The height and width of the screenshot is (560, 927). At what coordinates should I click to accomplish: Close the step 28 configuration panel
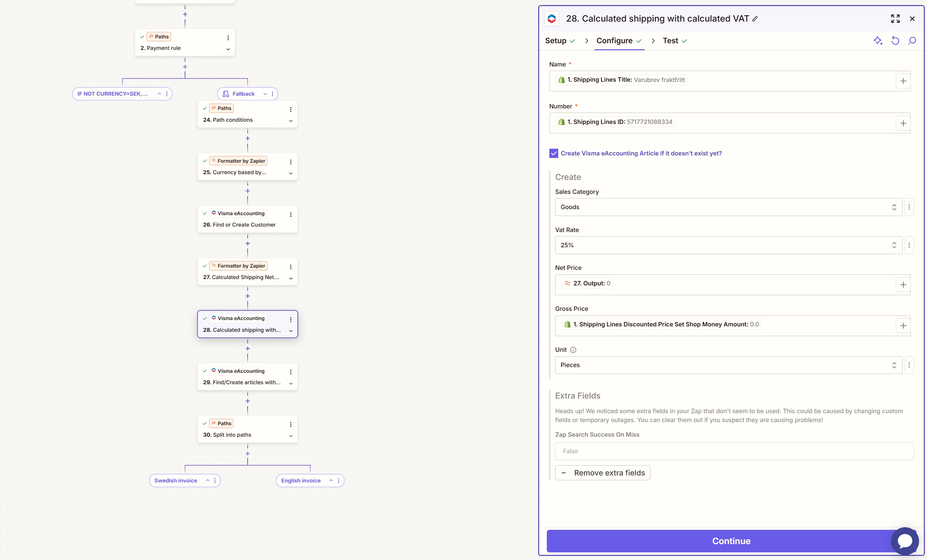click(x=912, y=19)
